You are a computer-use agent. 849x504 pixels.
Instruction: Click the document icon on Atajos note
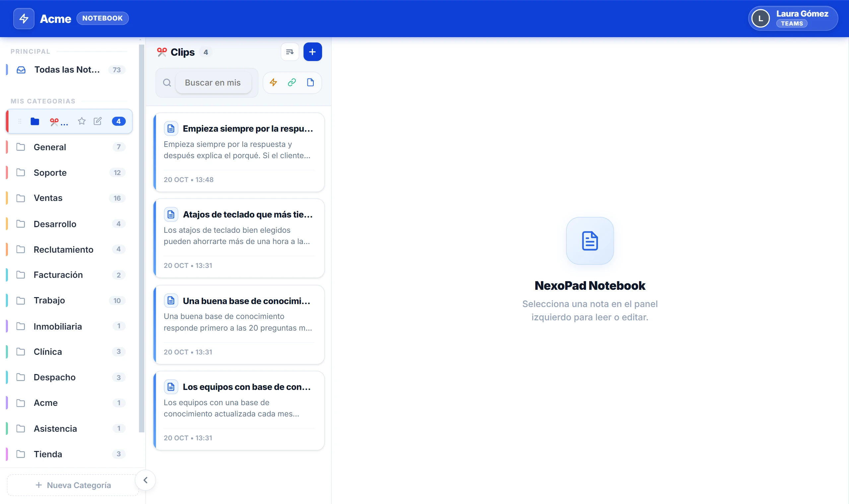(x=171, y=214)
